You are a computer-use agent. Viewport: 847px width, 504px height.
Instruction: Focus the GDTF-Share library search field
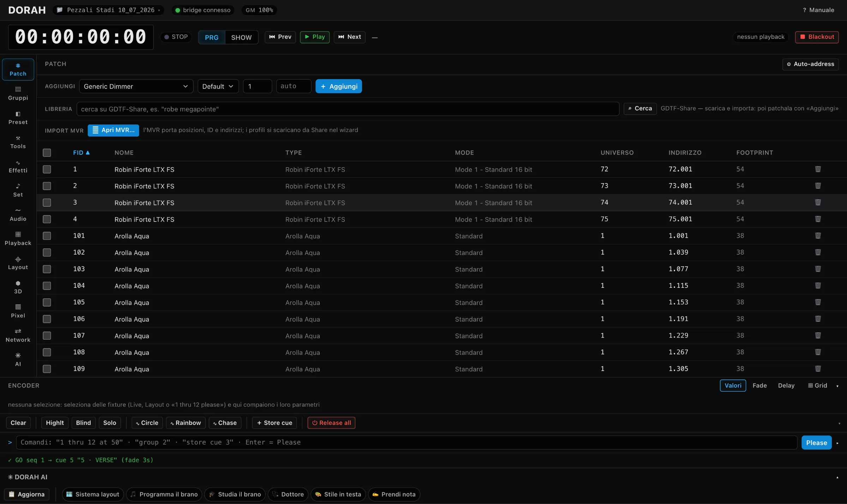coord(348,109)
